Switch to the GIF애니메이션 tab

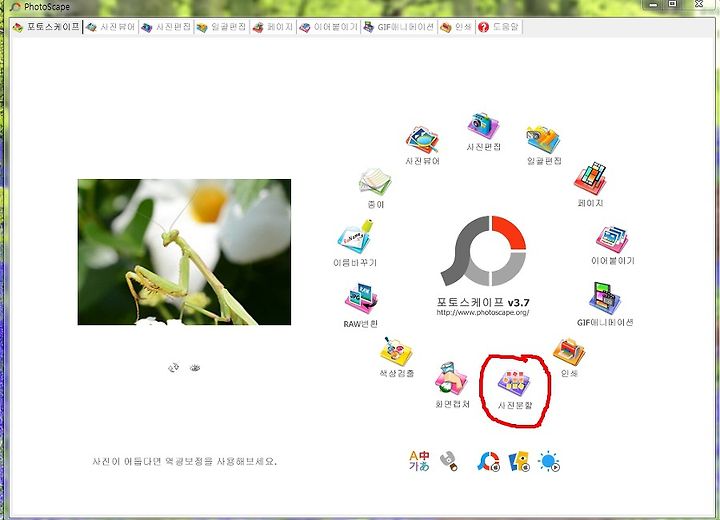click(x=399, y=27)
